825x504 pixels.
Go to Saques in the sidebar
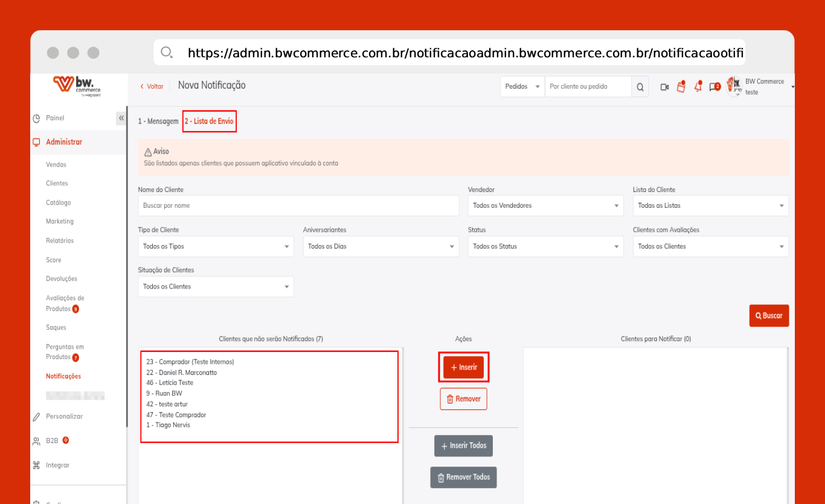[56, 328]
